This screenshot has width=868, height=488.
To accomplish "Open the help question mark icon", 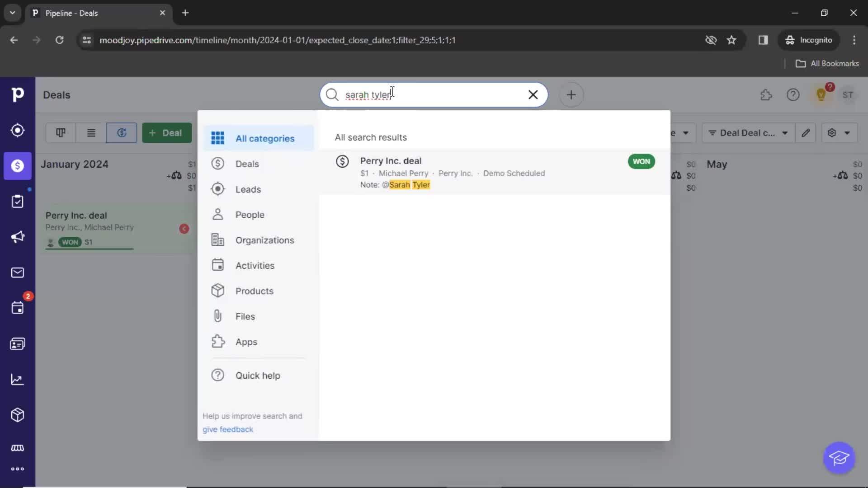I will 793,95.
